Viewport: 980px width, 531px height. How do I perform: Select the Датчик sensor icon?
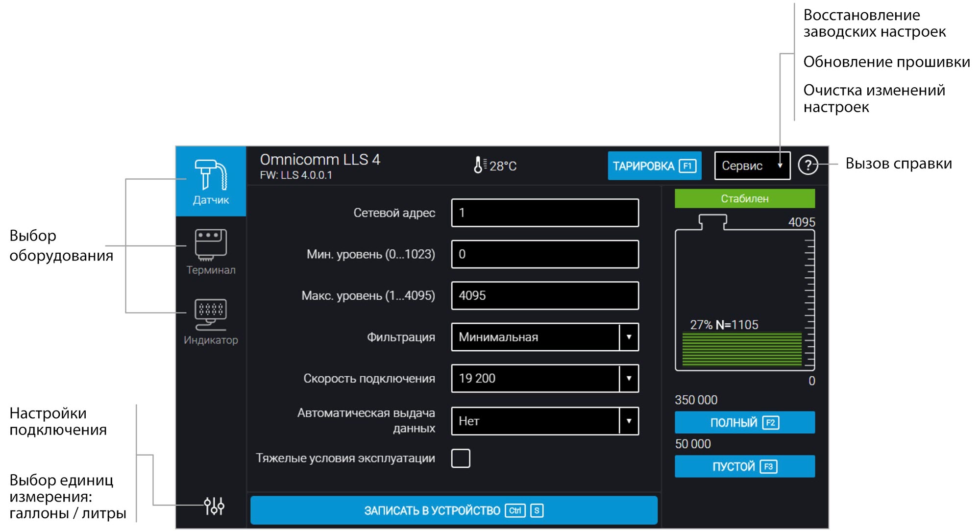click(211, 181)
